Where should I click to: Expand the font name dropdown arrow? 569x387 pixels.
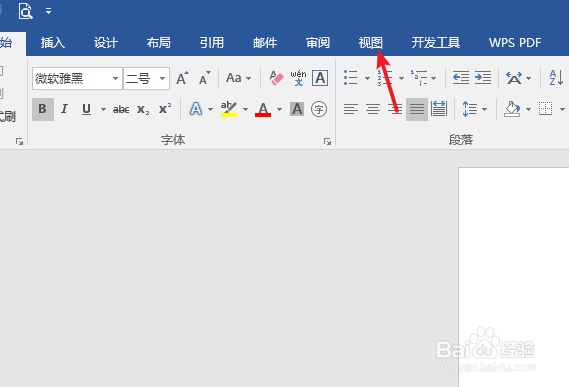tap(115, 78)
